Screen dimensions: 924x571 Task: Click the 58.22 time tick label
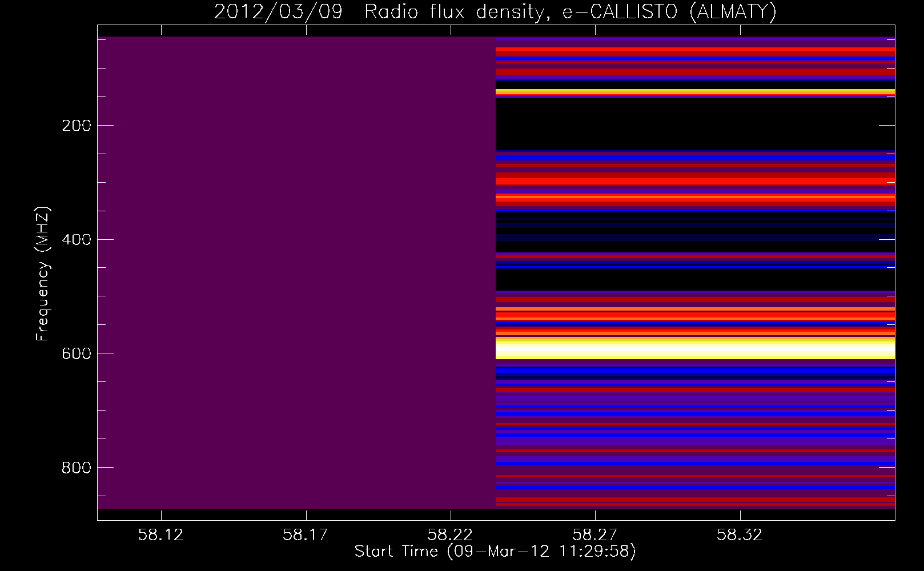coord(451,534)
